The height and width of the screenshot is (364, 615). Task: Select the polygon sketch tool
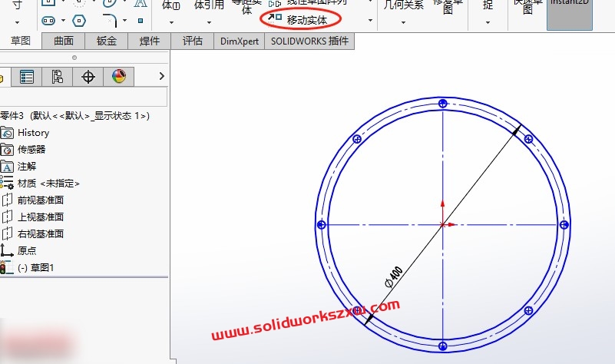click(79, 21)
